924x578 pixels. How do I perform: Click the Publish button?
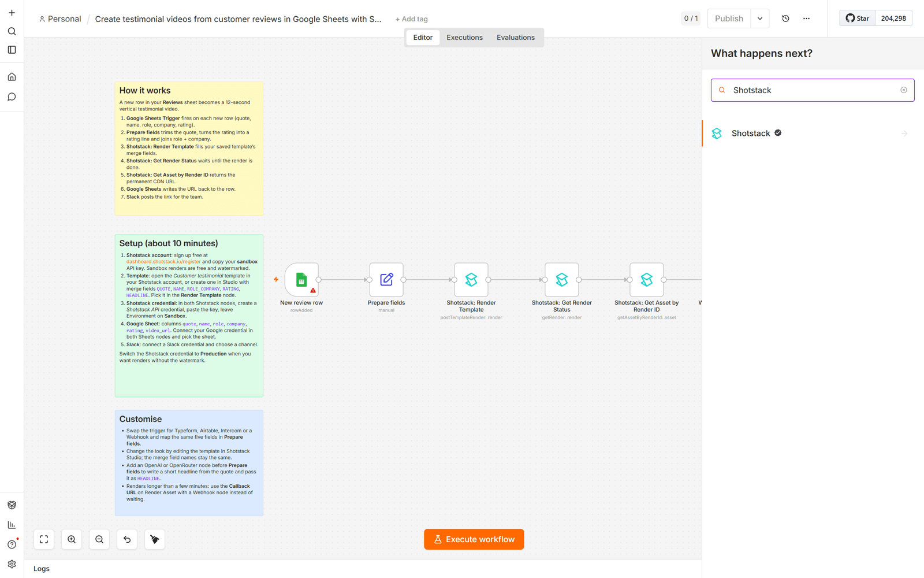pos(729,18)
